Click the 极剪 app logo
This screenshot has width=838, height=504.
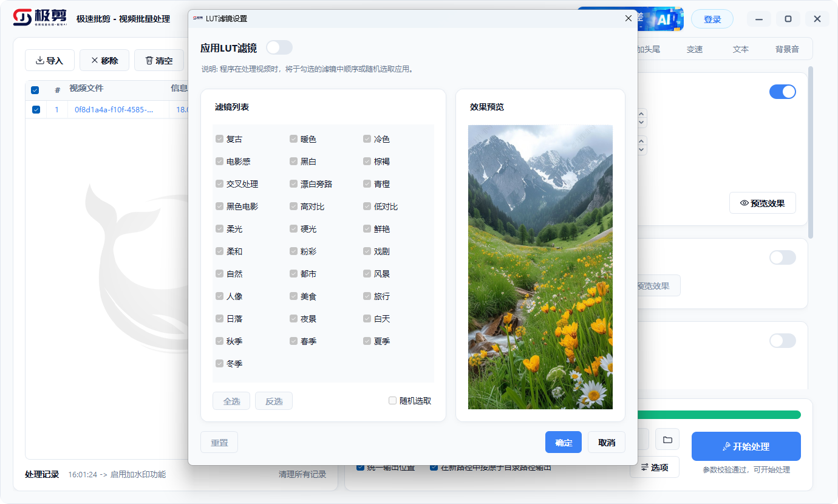coord(23,18)
